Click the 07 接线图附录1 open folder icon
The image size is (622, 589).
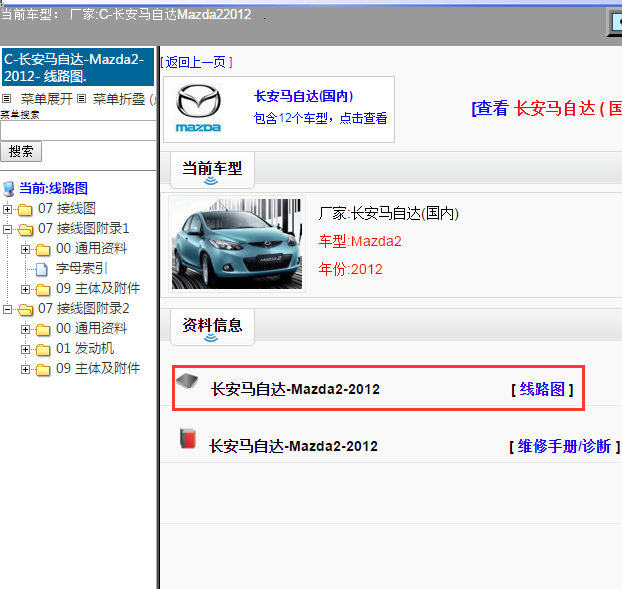[26, 229]
